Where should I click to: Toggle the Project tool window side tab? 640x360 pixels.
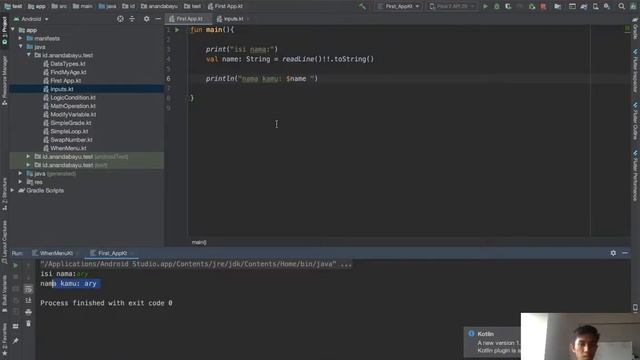[4, 31]
